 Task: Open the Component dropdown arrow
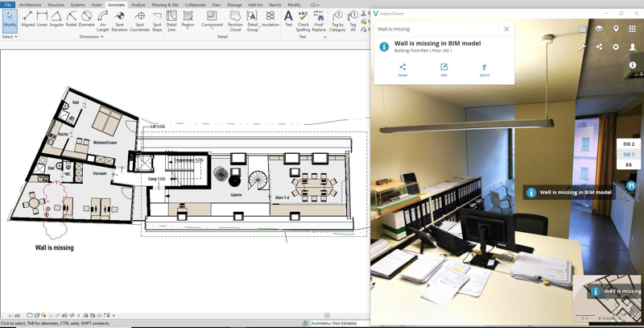pos(212,29)
